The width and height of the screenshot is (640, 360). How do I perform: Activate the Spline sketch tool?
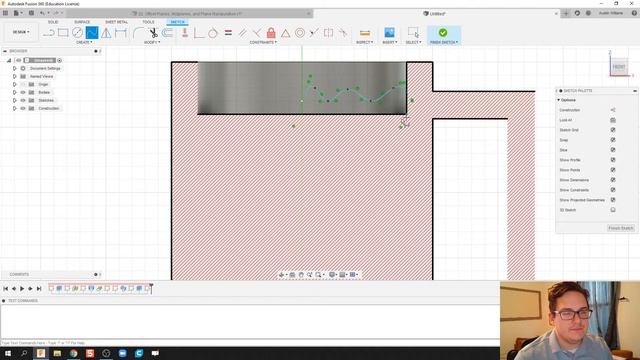pos(92,33)
